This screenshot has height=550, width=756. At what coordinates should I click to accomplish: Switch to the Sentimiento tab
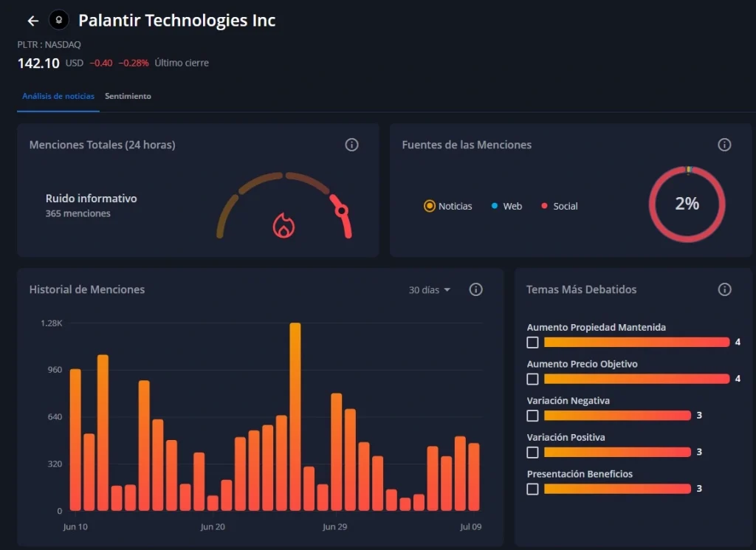tap(128, 96)
